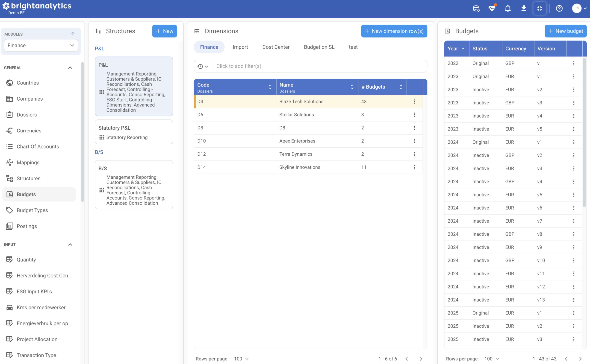Screen dimensions: 590x364
Task: Switch to the Import tab
Action: (x=240, y=47)
